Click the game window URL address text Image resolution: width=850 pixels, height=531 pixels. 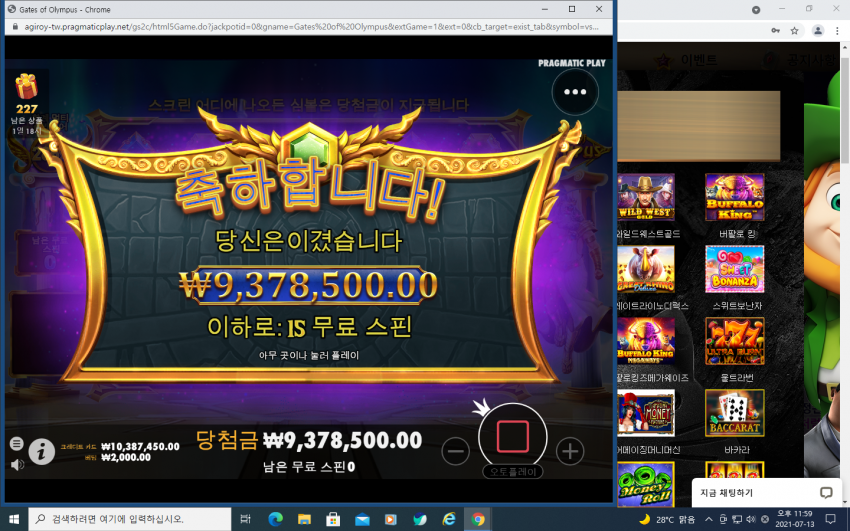point(311,27)
